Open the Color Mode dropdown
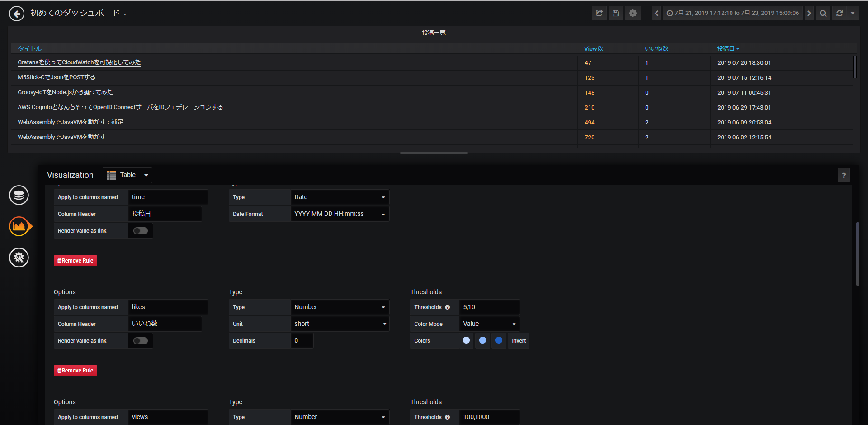 pyautogui.click(x=489, y=324)
